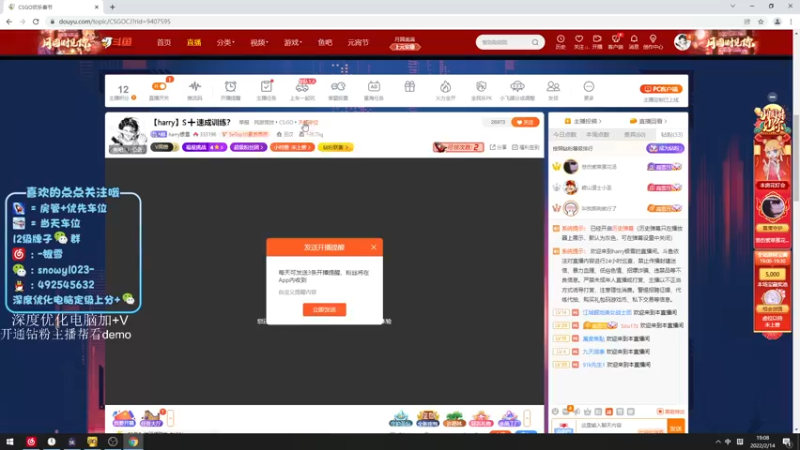
Task: Click the 福利签到 check-in link
Action: coord(526,147)
